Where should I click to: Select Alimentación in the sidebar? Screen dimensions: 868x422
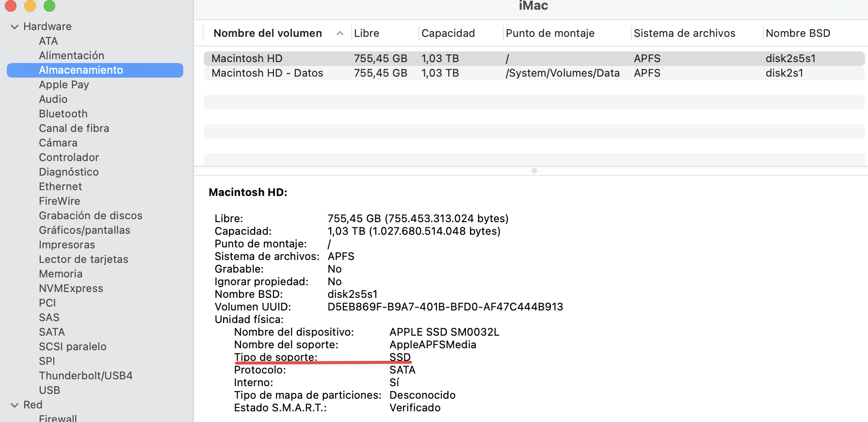coord(72,56)
